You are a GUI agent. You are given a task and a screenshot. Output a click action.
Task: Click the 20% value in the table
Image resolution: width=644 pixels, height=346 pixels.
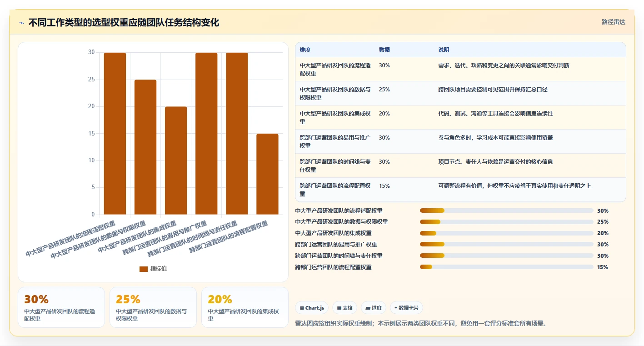384,114
